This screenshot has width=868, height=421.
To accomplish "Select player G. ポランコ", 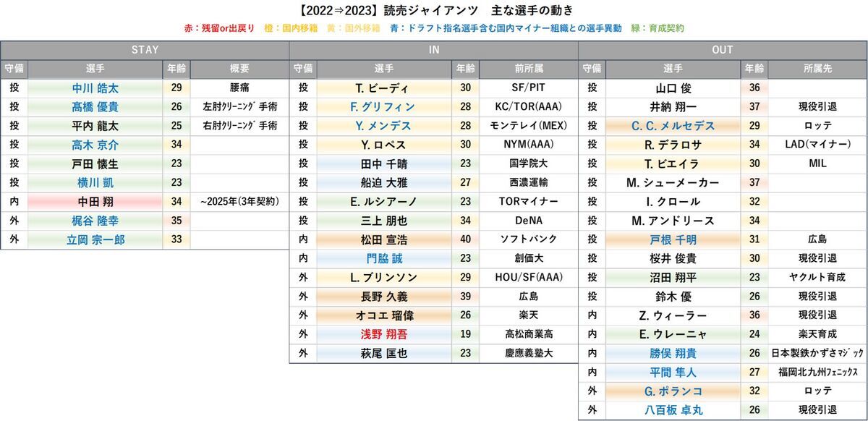I will pyautogui.click(x=673, y=391).
